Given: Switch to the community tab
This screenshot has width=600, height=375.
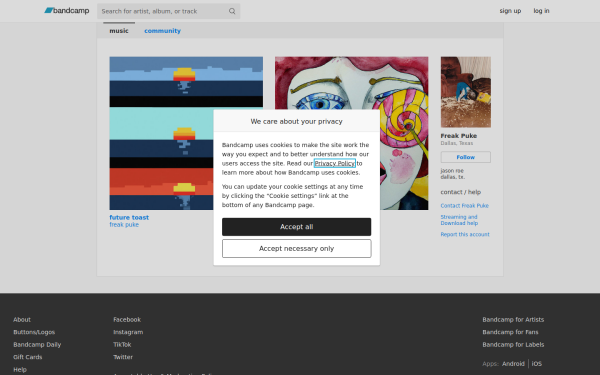Looking at the screenshot, I should [x=162, y=31].
